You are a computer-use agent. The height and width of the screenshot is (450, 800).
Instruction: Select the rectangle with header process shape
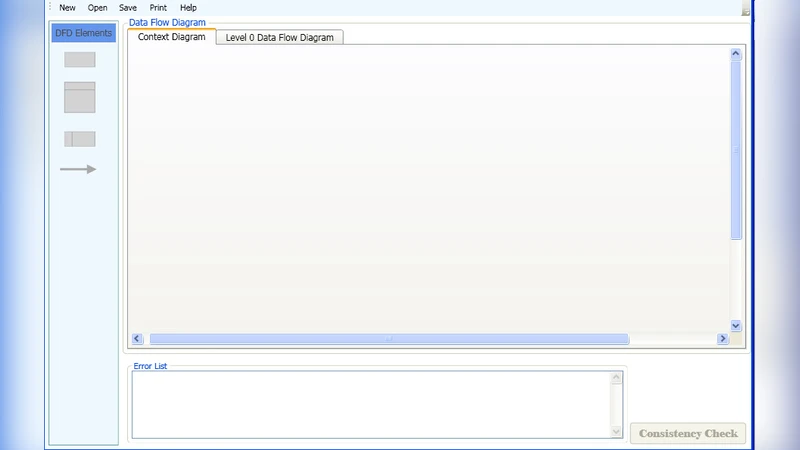(80, 97)
